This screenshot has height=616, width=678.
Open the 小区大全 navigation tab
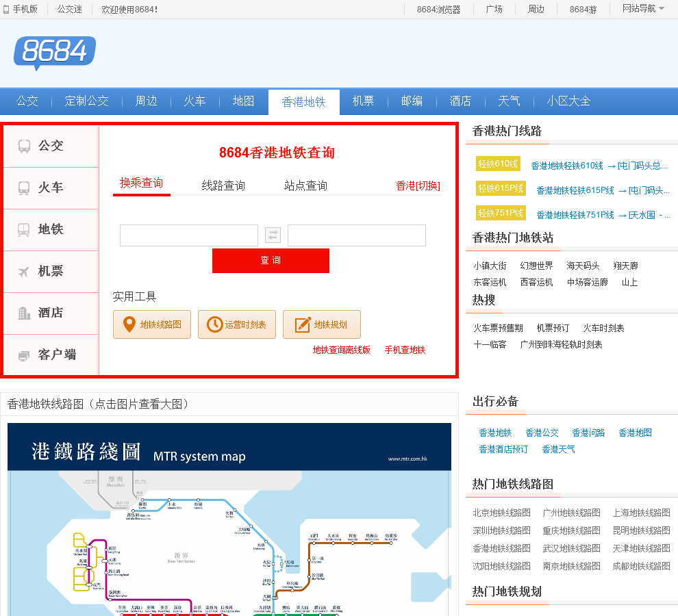pos(568,101)
